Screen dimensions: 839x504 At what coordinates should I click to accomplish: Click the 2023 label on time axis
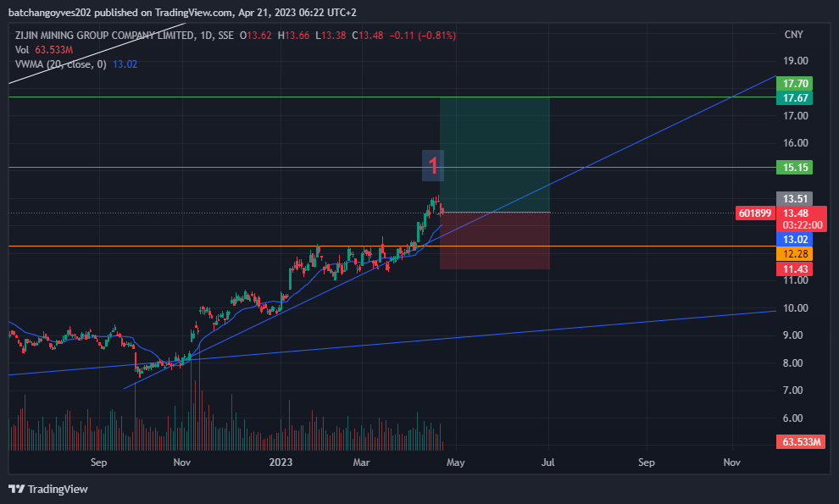click(x=281, y=462)
